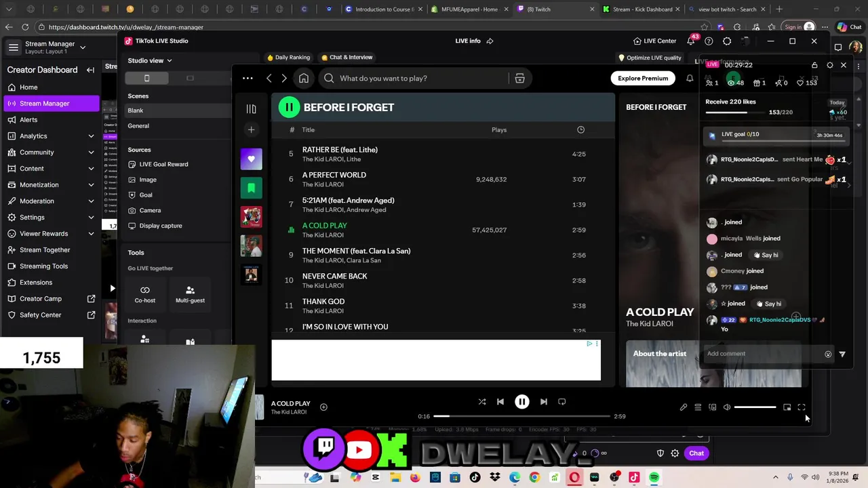Click the Browse icon beside search field
868x488 pixels.
click(519, 78)
